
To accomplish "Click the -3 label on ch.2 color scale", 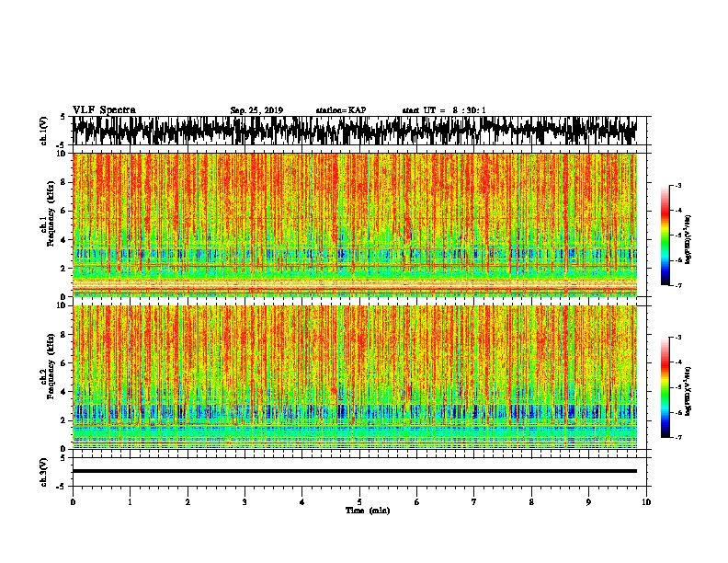I will 677,338.
